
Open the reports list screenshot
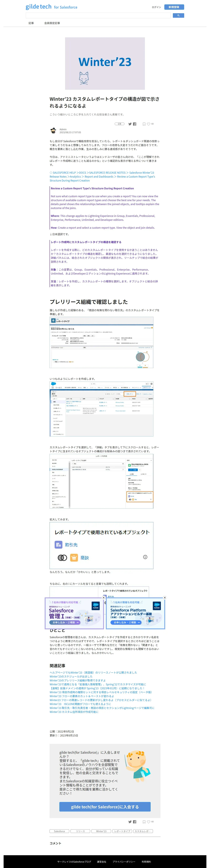[102, 409]
